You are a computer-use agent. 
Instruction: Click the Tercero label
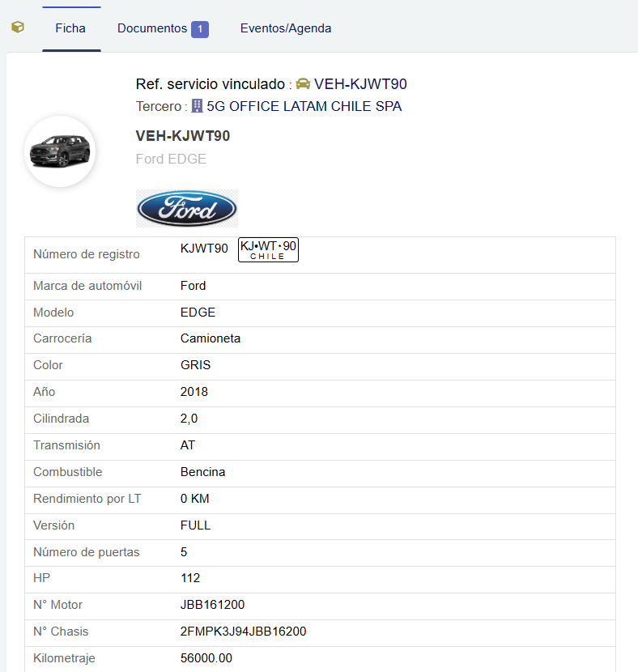(159, 106)
